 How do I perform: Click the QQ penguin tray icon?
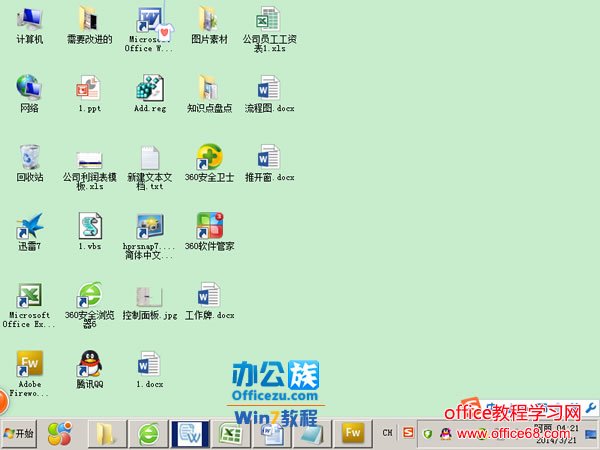tap(445, 433)
